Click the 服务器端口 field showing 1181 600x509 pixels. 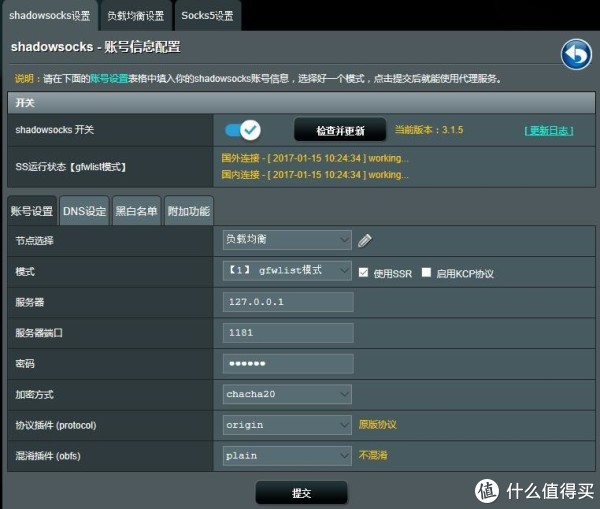288,333
